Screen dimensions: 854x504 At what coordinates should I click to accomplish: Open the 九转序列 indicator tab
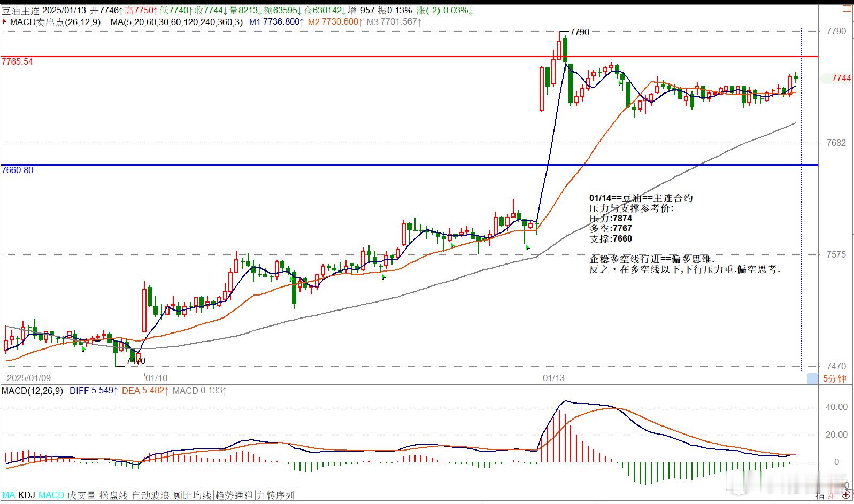(276, 495)
